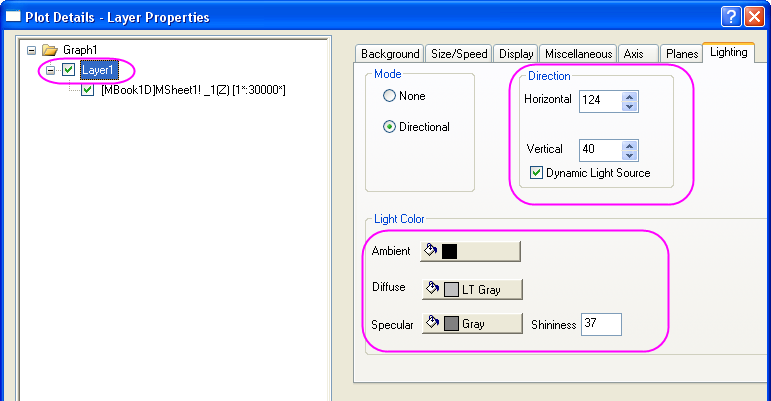
Task: Decrease the Vertical direction value
Action: click(629, 155)
